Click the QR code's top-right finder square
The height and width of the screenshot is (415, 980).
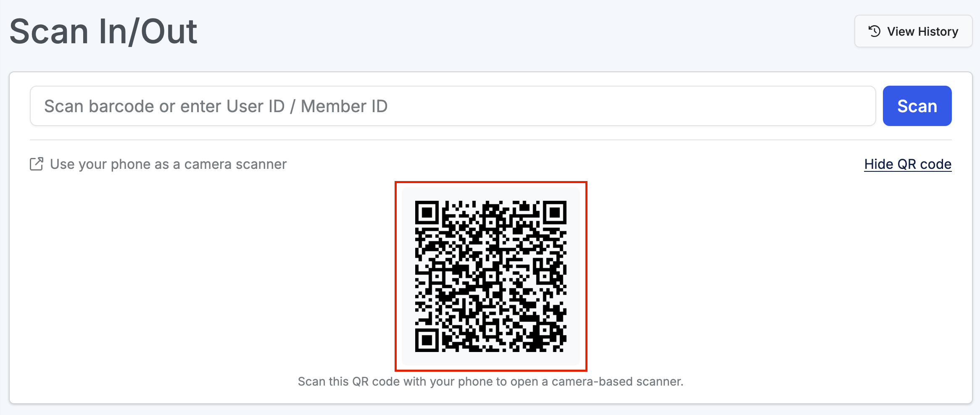[555, 213]
